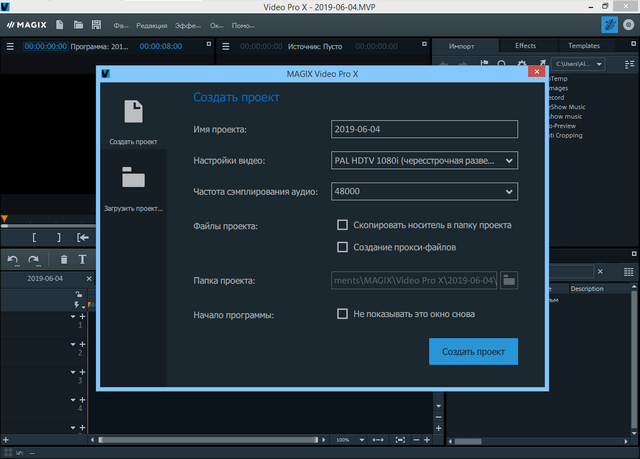The height and width of the screenshot is (459, 640).
Task: Click the fit-to-window zoom icon below timeline
Action: 400,440
